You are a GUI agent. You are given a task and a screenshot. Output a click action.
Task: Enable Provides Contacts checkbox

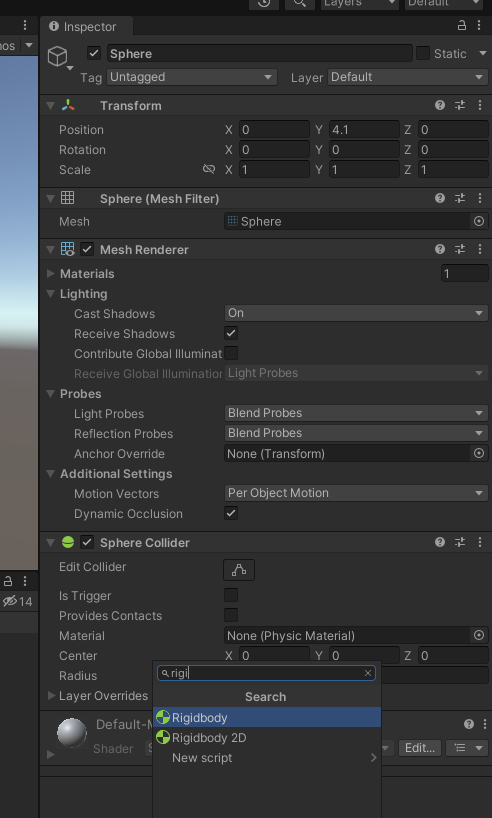click(x=231, y=615)
